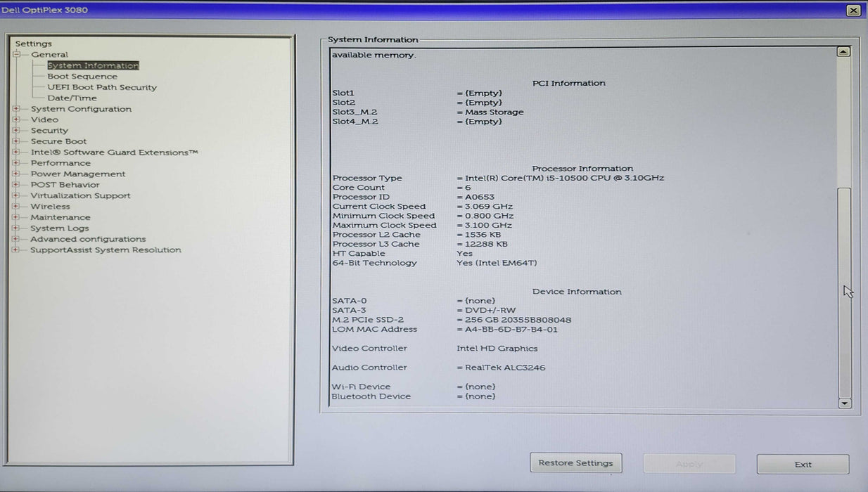Click the Exit button

coord(803,465)
